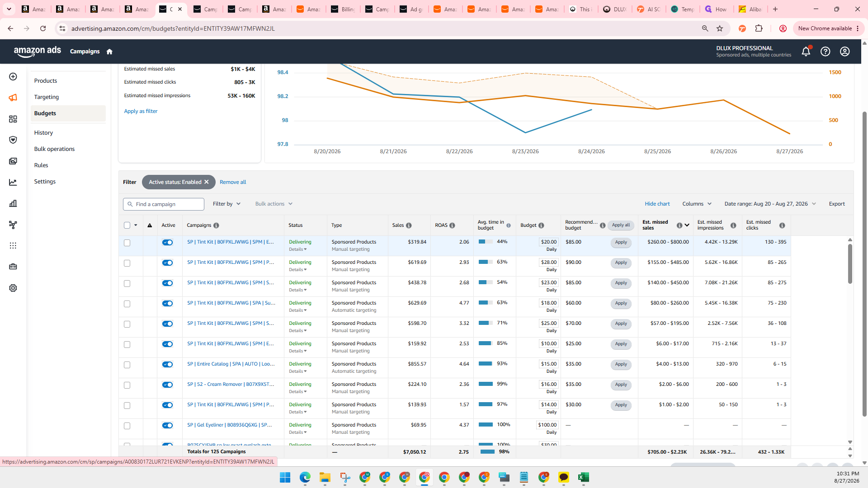
Task: Open the briefcase icon in left rail
Action: tap(13, 267)
